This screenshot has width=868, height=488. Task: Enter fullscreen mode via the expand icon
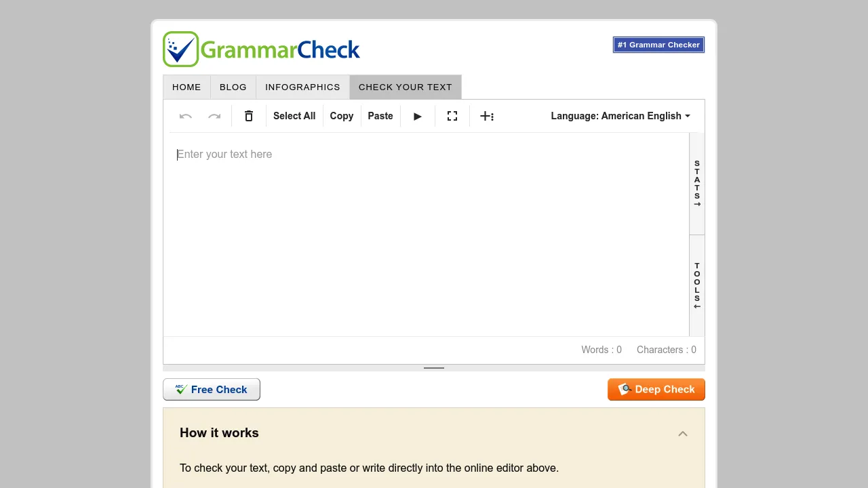(452, 116)
